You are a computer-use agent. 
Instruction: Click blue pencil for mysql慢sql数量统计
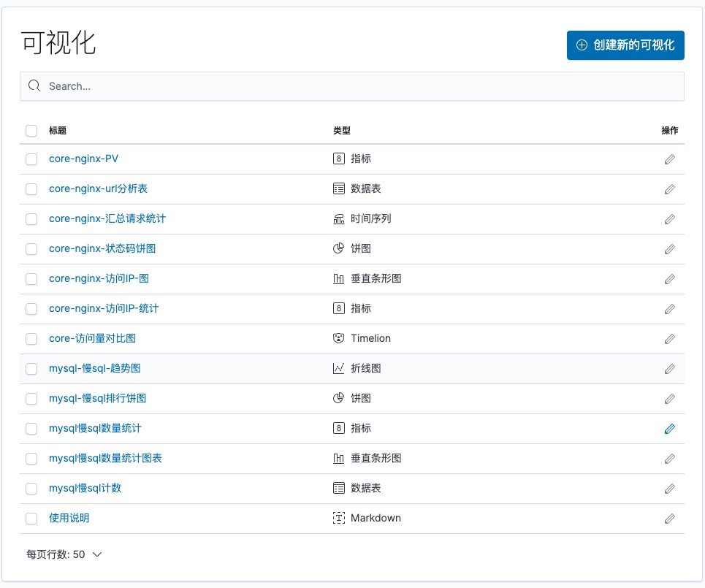point(669,429)
